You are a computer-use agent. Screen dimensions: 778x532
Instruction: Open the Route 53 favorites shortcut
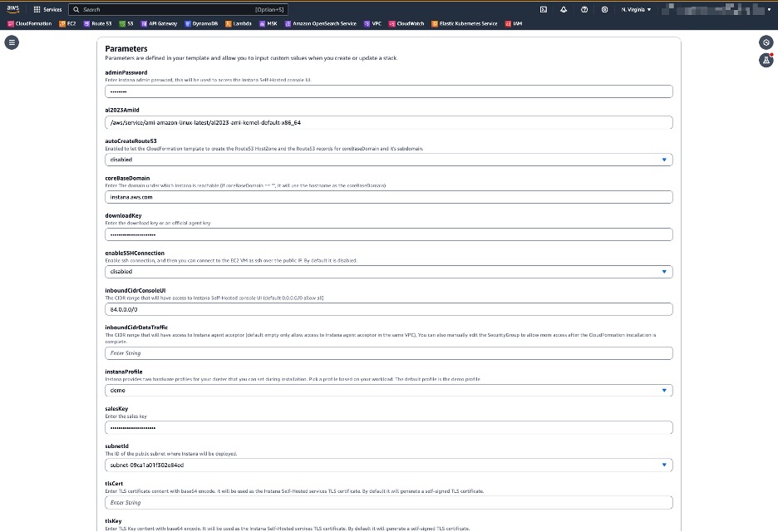pyautogui.click(x=98, y=23)
